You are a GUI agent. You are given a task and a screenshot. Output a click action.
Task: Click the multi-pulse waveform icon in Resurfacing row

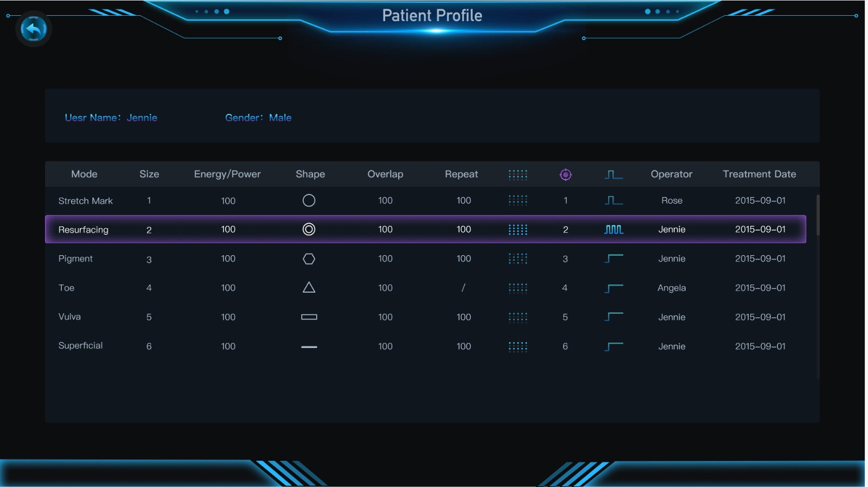(614, 229)
